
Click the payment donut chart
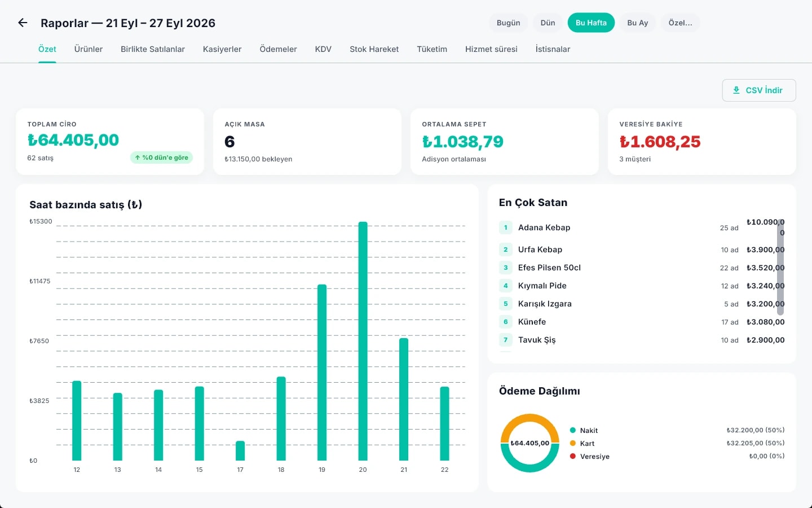click(x=530, y=443)
